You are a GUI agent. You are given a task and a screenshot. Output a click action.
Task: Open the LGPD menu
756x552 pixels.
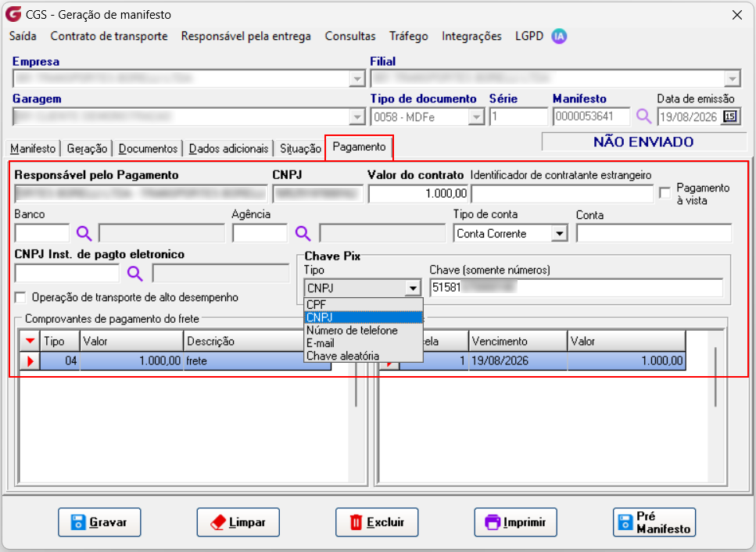(x=529, y=36)
